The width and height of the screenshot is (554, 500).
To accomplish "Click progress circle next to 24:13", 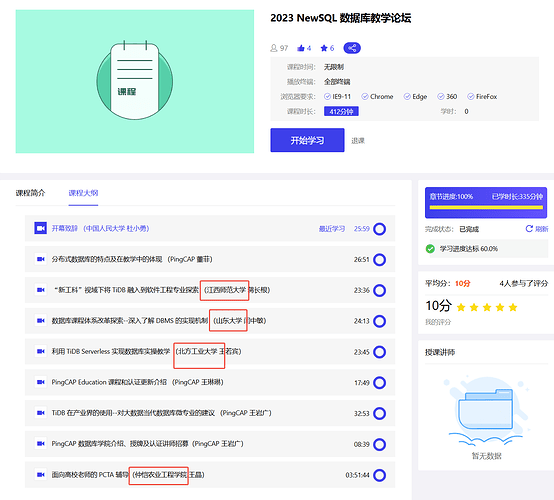I will (x=380, y=321).
